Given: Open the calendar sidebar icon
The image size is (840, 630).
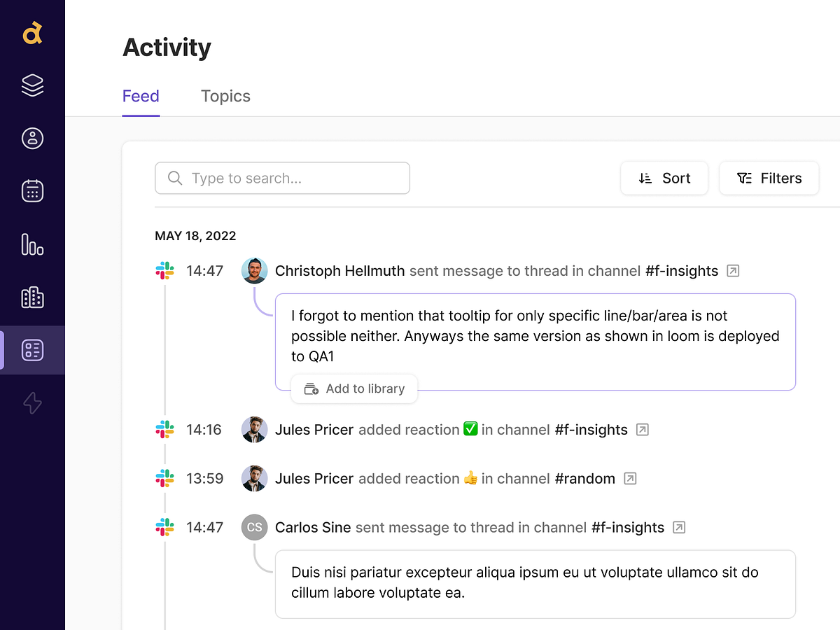Looking at the screenshot, I should pos(32,190).
